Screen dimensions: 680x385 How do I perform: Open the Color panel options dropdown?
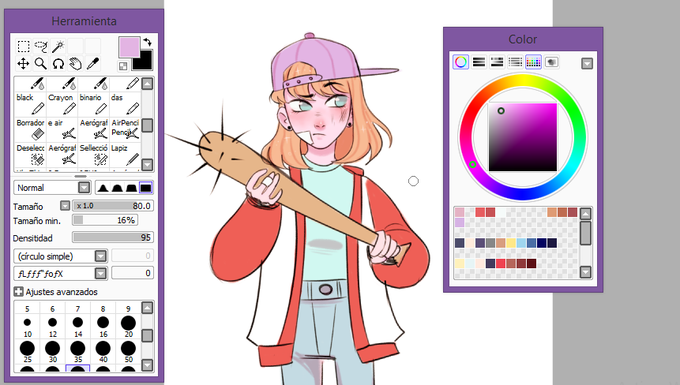[587, 64]
